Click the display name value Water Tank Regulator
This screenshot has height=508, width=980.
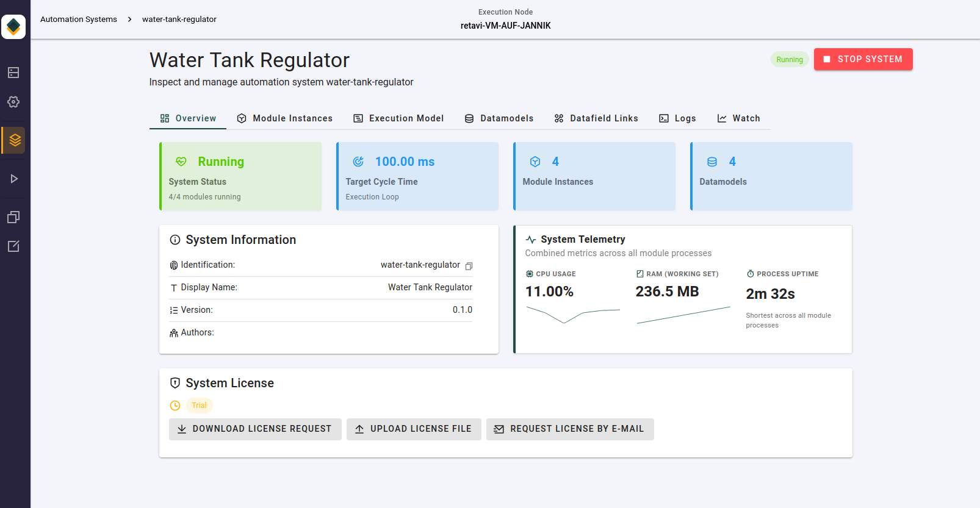[x=430, y=287]
